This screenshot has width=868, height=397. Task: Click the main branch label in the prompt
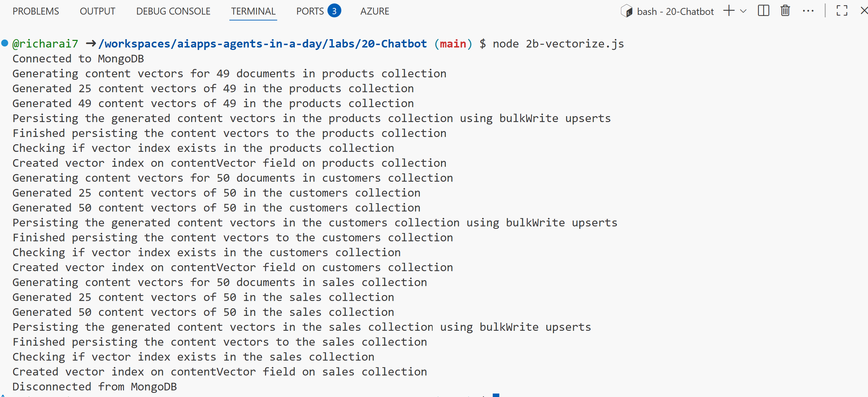tap(453, 43)
